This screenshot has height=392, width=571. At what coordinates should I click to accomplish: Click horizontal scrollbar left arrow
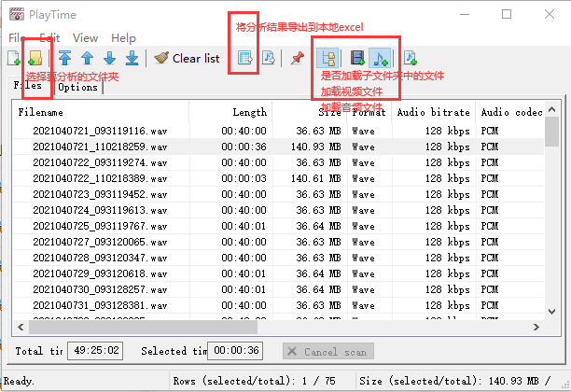[x=21, y=328]
